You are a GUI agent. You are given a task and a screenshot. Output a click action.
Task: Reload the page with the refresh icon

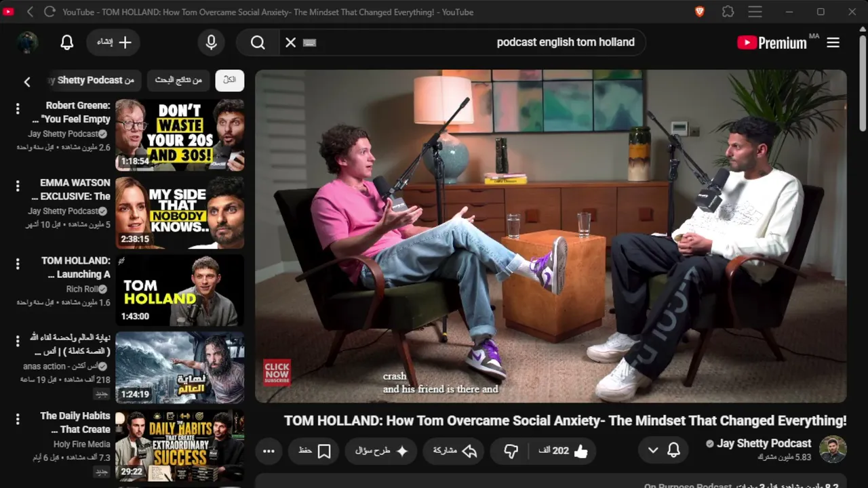click(50, 12)
